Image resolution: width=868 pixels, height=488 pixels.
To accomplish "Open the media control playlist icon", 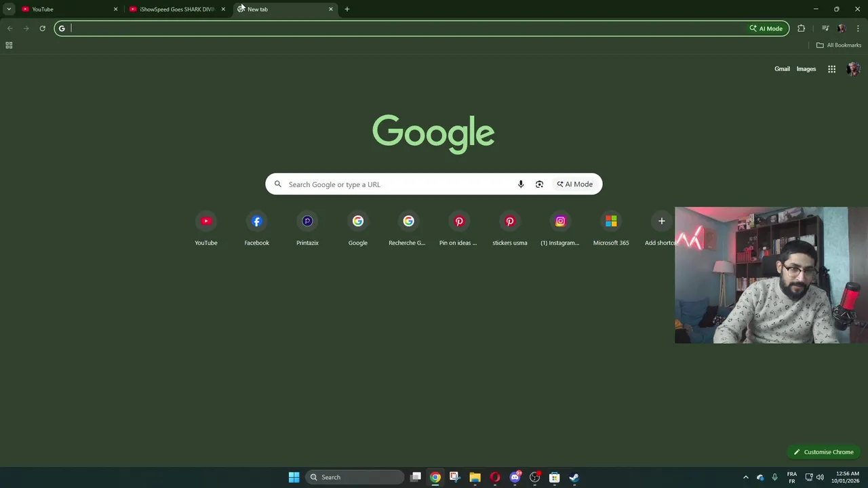I will click(825, 28).
